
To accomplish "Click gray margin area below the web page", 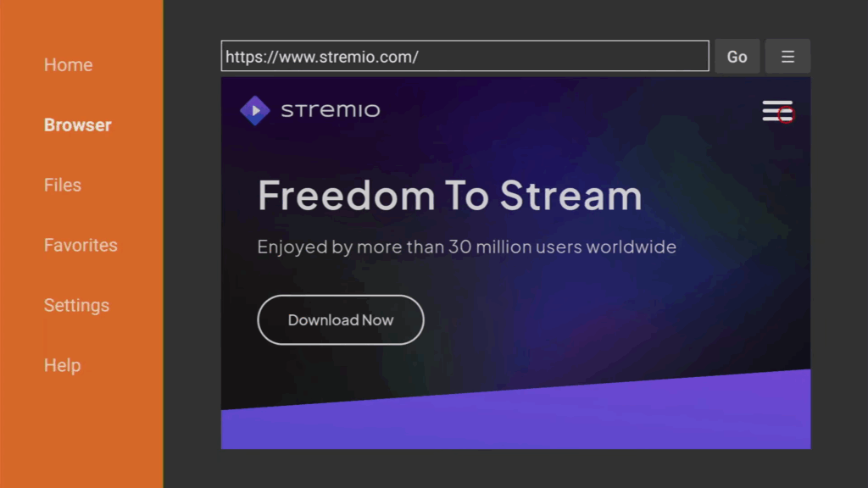I will (515, 468).
